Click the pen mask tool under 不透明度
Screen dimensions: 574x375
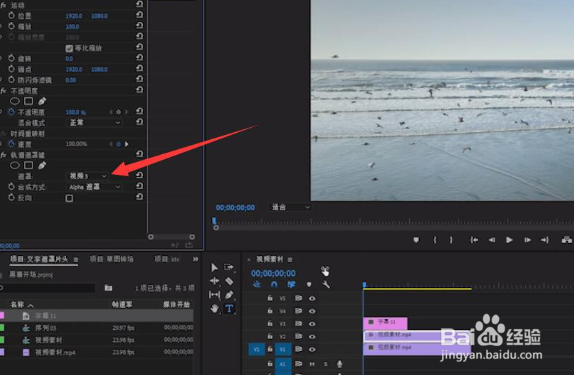click(x=42, y=101)
